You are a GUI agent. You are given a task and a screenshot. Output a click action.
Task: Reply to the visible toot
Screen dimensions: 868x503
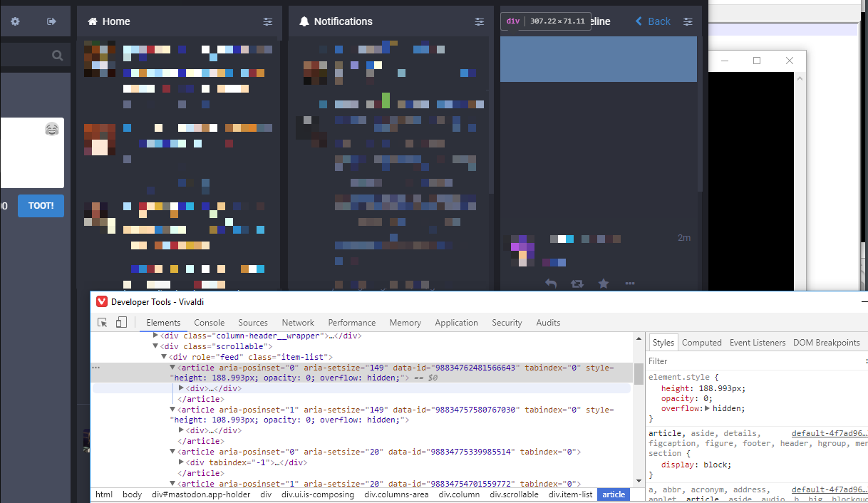point(551,284)
